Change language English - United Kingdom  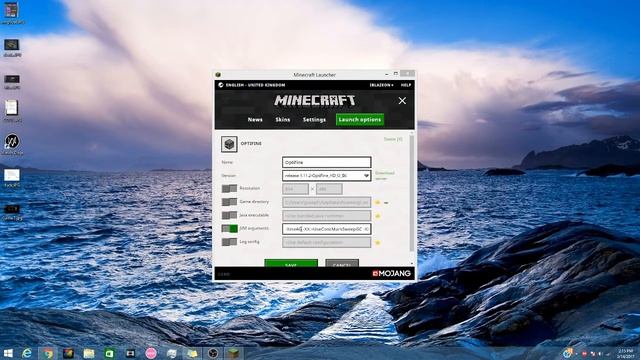pos(255,85)
